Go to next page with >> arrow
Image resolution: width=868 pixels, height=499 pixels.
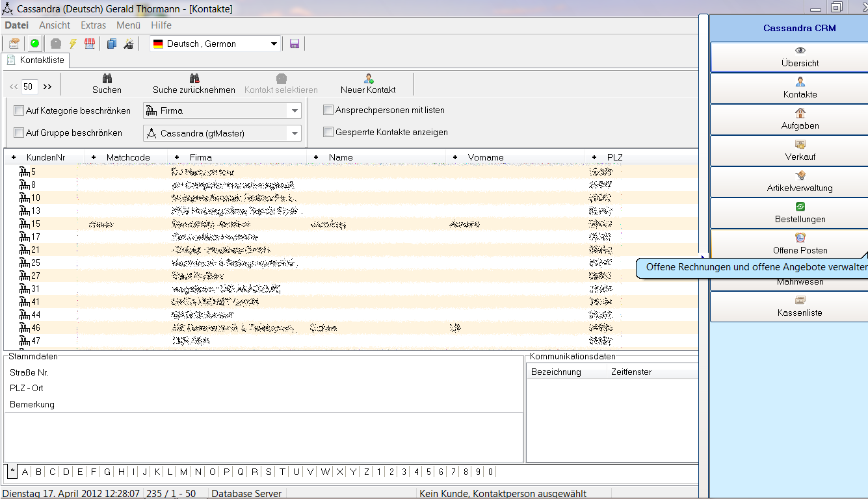click(47, 86)
